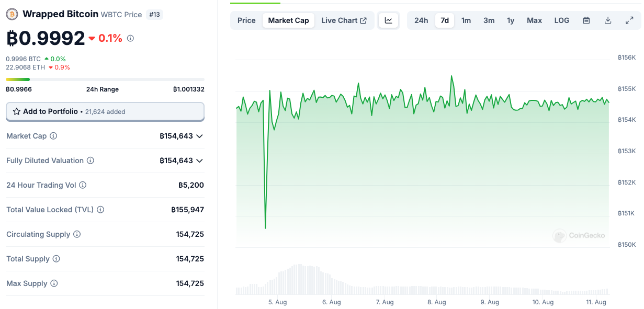Open the price change info icon next to 0.1%
This screenshot has height=309, width=644.
[130, 38]
